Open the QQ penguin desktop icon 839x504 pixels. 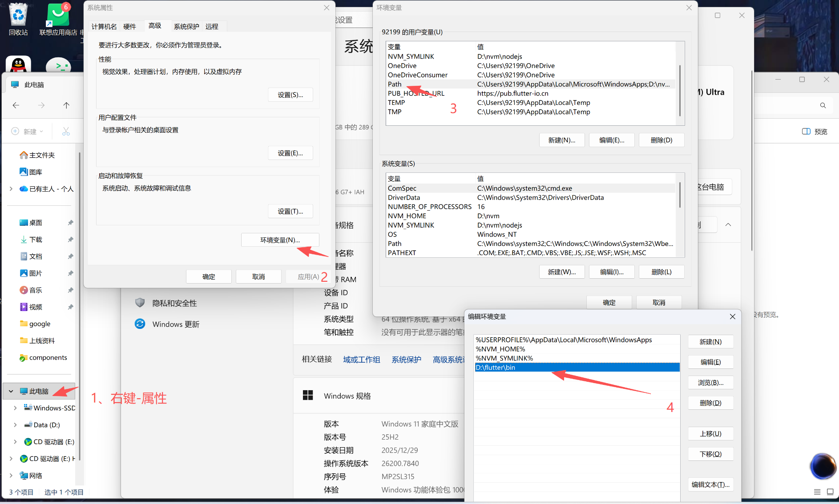pos(18,64)
